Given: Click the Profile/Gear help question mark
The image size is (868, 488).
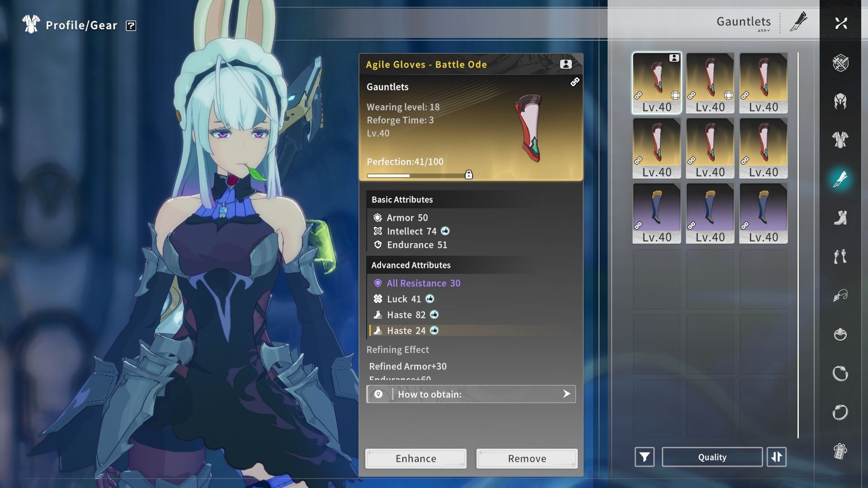Looking at the screenshot, I should click(131, 26).
